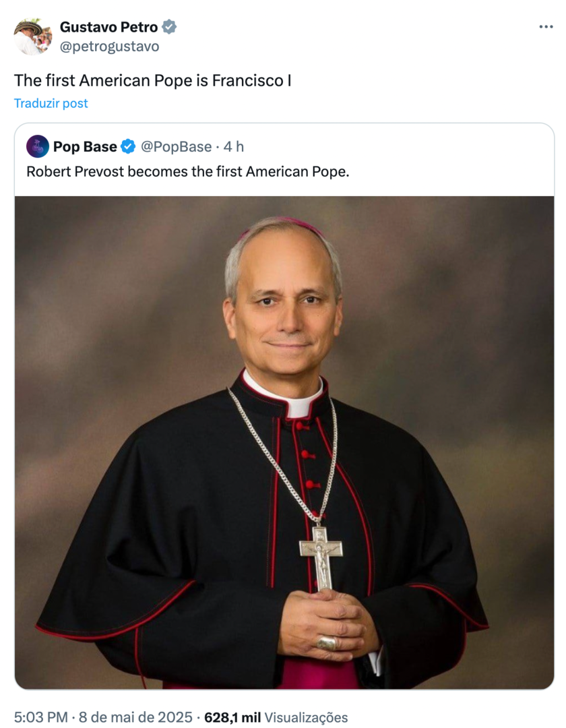Open the Gustavo Petro display name
Image resolution: width=566 pixels, height=728 pixels.
point(108,27)
